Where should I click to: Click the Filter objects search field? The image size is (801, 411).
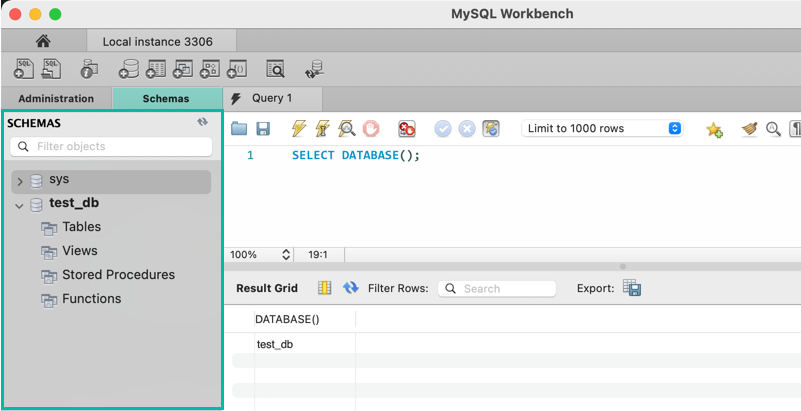pyautogui.click(x=111, y=147)
